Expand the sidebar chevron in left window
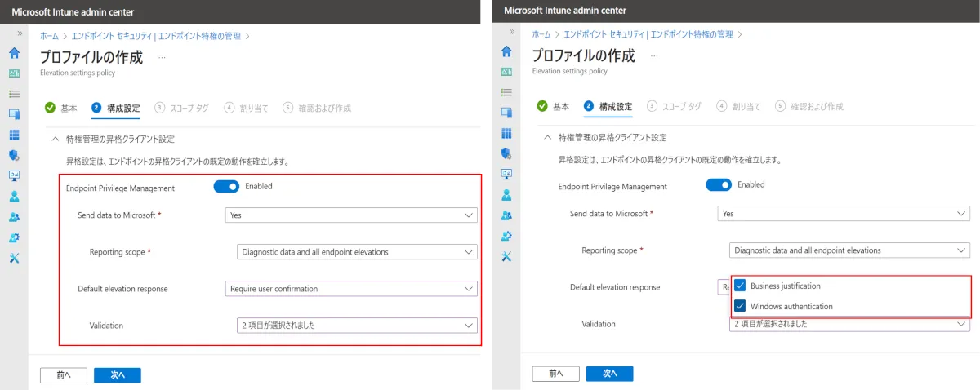This screenshot has width=980, height=390. [20, 33]
